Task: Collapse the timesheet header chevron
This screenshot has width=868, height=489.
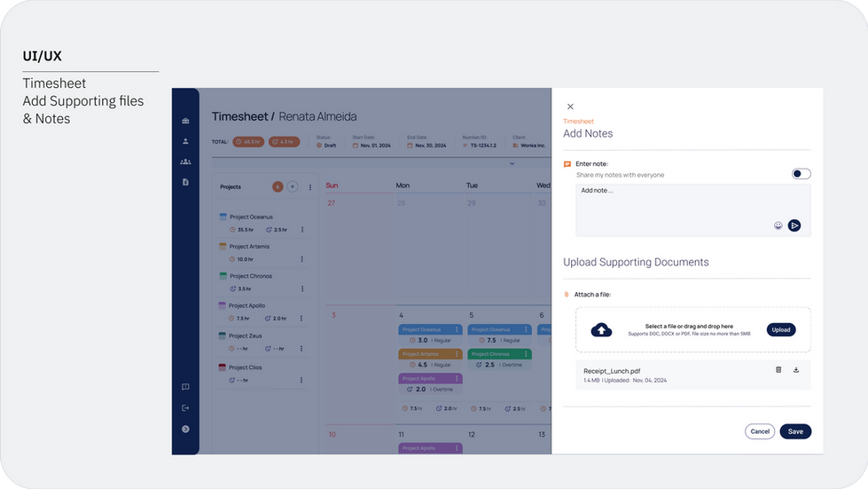Action: 512,163
